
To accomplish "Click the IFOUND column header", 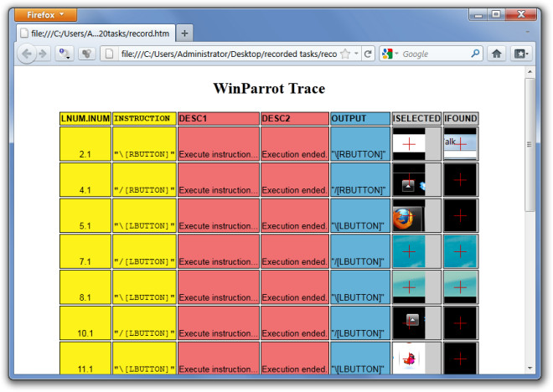I will pos(461,118).
